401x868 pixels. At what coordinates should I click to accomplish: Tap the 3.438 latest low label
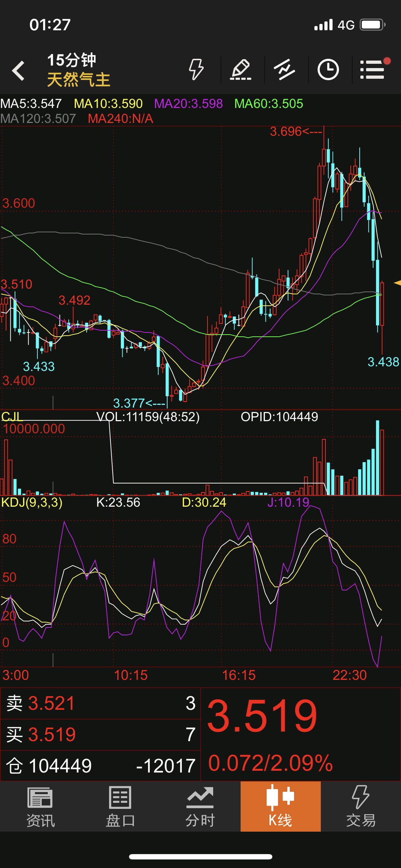coord(383,362)
